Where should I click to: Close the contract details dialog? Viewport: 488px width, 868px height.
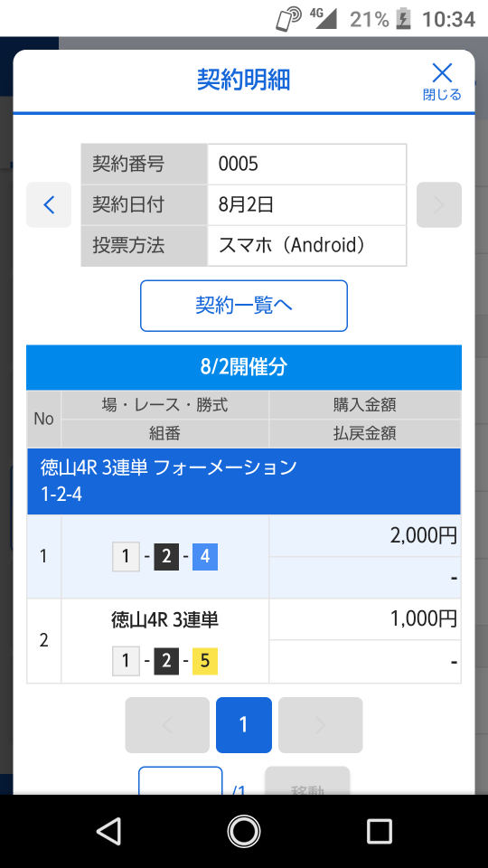[x=442, y=81]
